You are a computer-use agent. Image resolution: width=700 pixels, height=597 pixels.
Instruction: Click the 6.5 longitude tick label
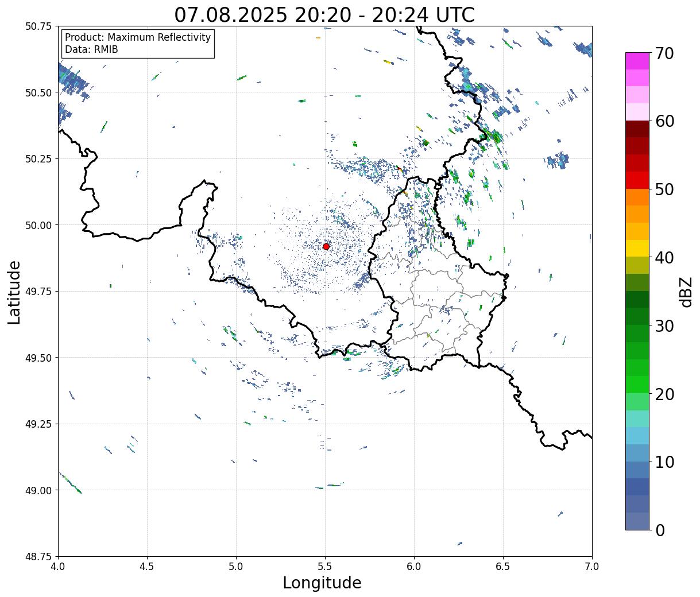pos(503,567)
